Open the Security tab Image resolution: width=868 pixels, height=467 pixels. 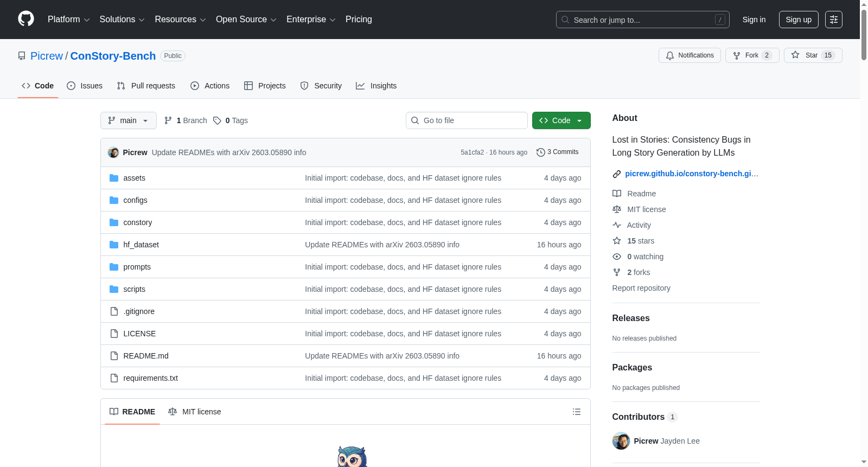(321, 86)
